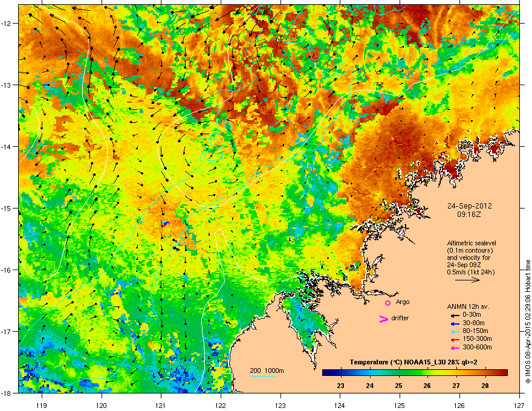The width and height of the screenshot is (532, 411).
Task: Click the date text 24-Sep-2012
Action: [469, 206]
